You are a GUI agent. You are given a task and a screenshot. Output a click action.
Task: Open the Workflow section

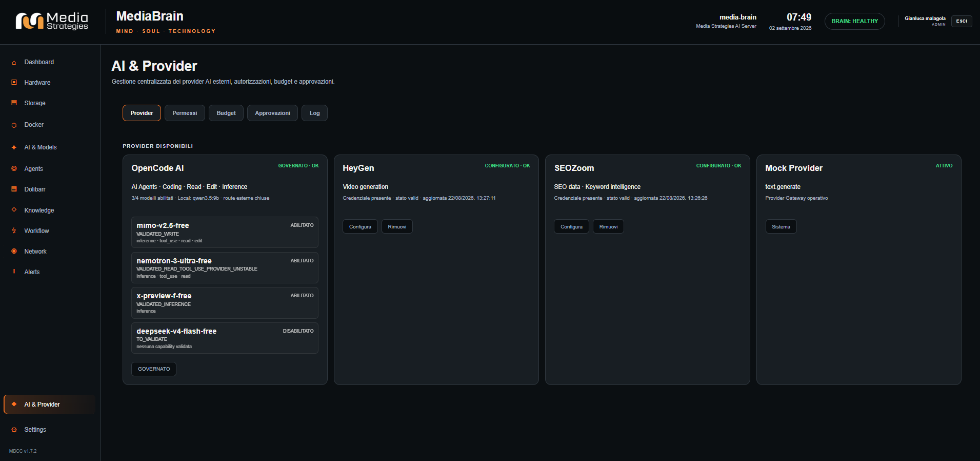[50, 231]
